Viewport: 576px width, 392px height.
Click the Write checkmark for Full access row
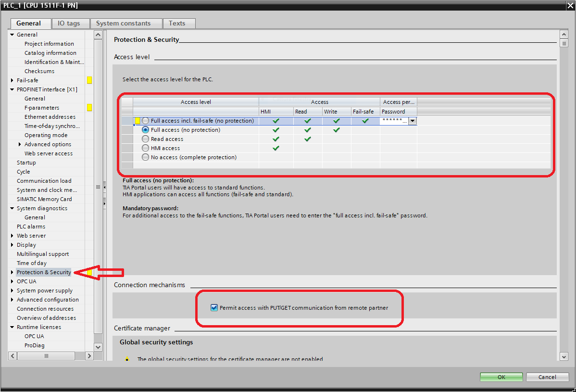tap(337, 130)
